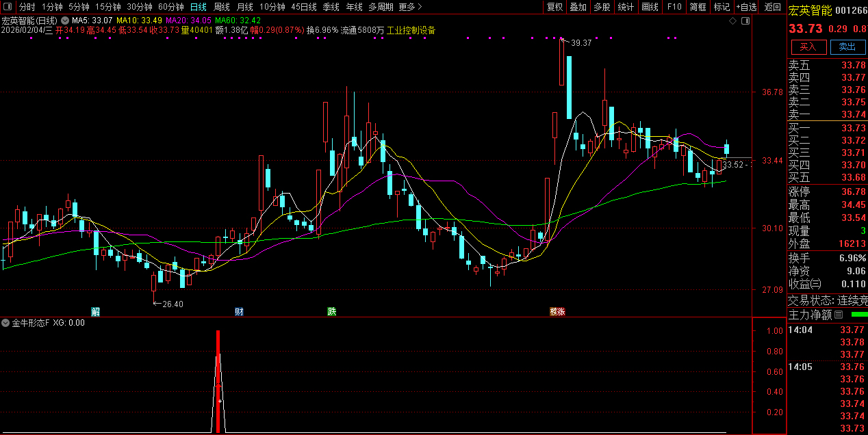Click the 跌 event marker on timeline
868x435 pixels.
(x=332, y=312)
